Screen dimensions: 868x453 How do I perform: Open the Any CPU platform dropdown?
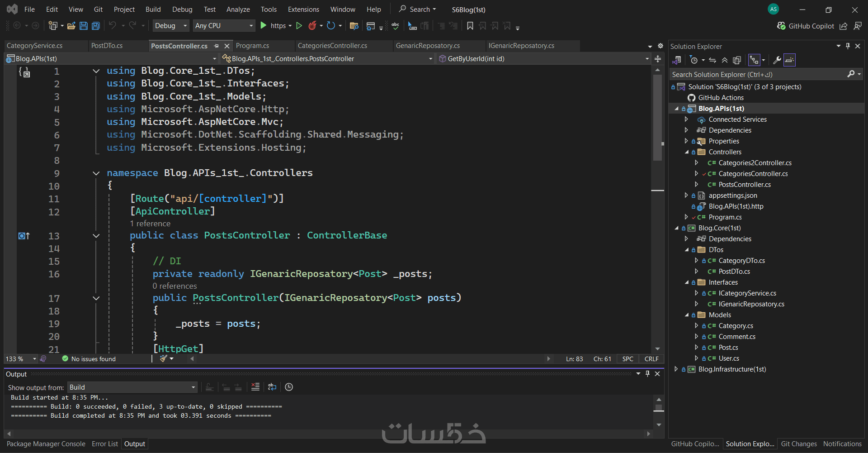tap(224, 26)
